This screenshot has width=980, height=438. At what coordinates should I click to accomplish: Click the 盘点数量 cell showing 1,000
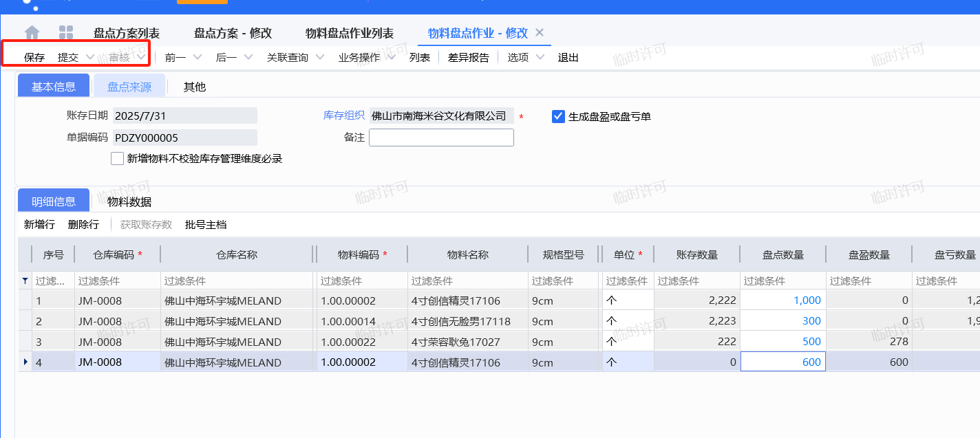(x=782, y=300)
